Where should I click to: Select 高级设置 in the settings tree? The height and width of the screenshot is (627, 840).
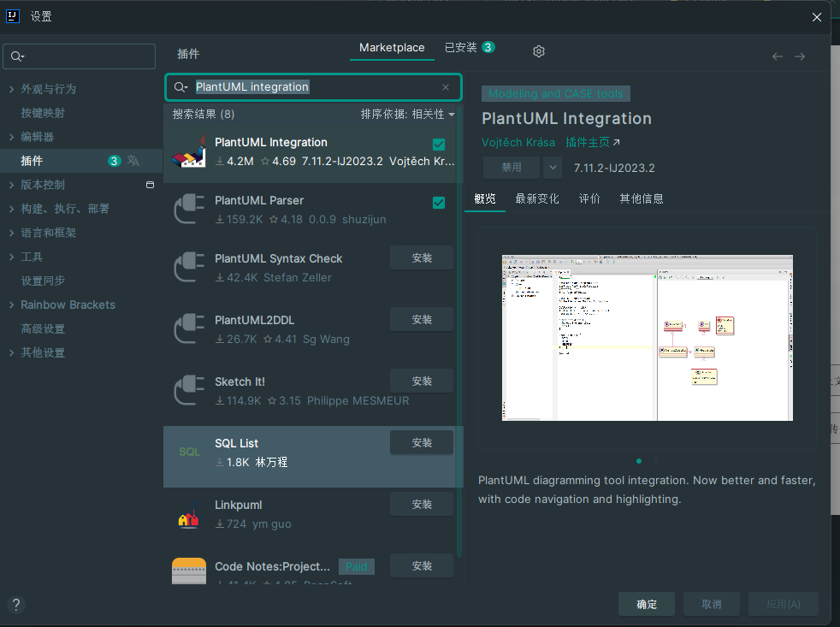[x=43, y=329]
